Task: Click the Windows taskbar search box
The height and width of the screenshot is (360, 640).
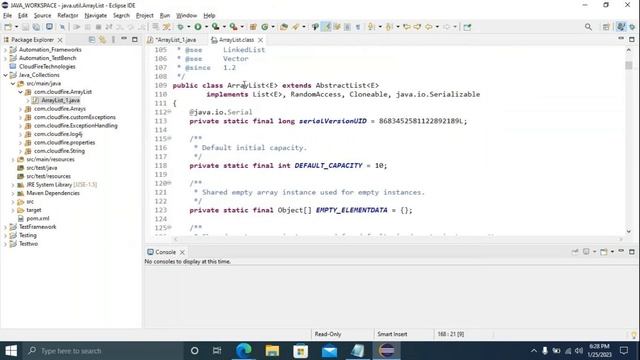Action: coord(103,351)
